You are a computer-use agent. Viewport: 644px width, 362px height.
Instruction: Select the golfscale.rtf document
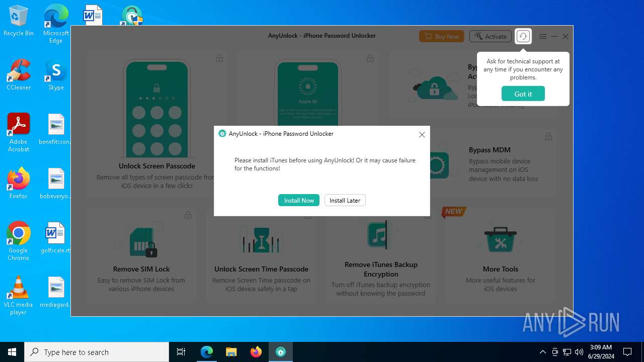point(56,238)
